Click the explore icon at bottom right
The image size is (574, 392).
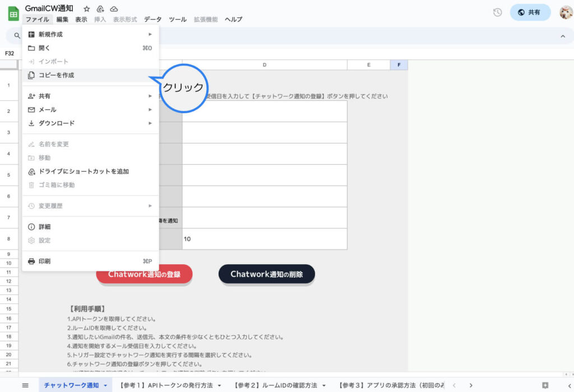tap(545, 385)
